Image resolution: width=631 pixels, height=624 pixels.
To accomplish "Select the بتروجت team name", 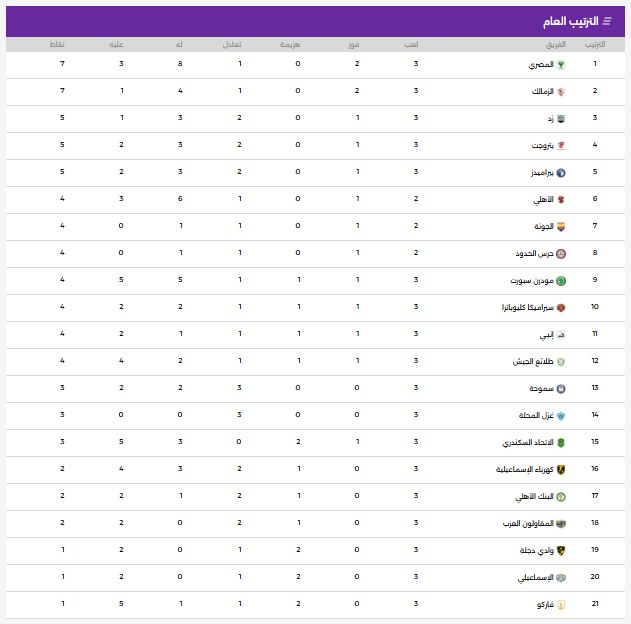I will pyautogui.click(x=543, y=146).
